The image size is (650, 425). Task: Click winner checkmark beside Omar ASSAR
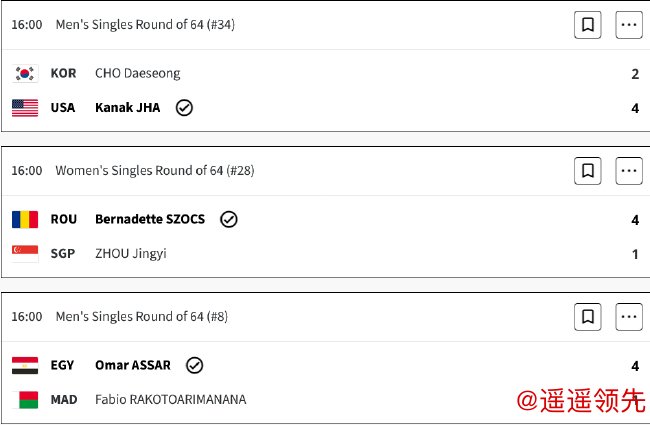pos(195,365)
